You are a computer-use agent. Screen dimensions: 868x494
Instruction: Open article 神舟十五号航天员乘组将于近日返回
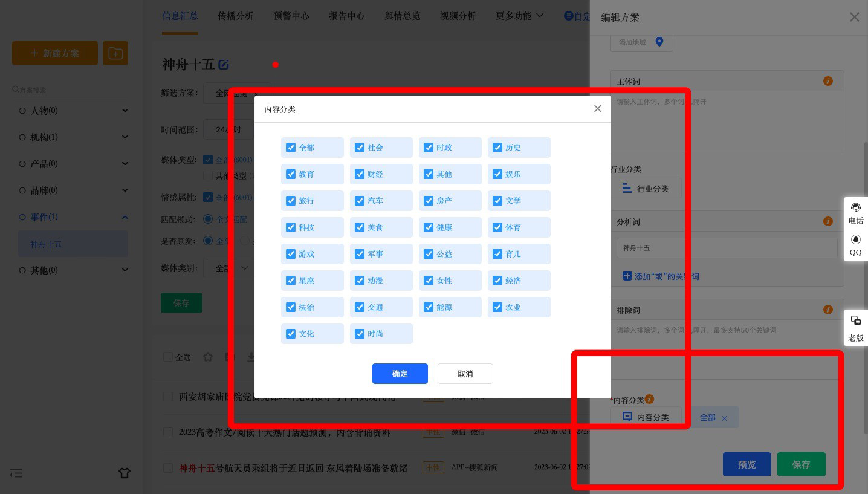pos(293,468)
